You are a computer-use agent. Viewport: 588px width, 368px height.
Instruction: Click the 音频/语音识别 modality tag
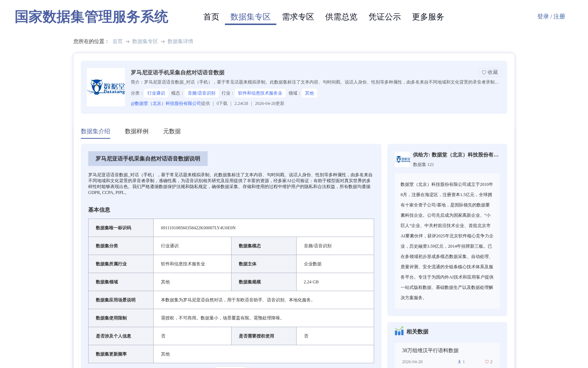pos(202,93)
